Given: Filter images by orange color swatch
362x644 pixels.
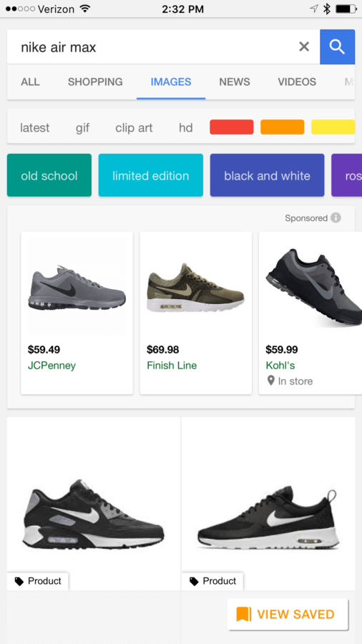Looking at the screenshot, I should point(283,127).
